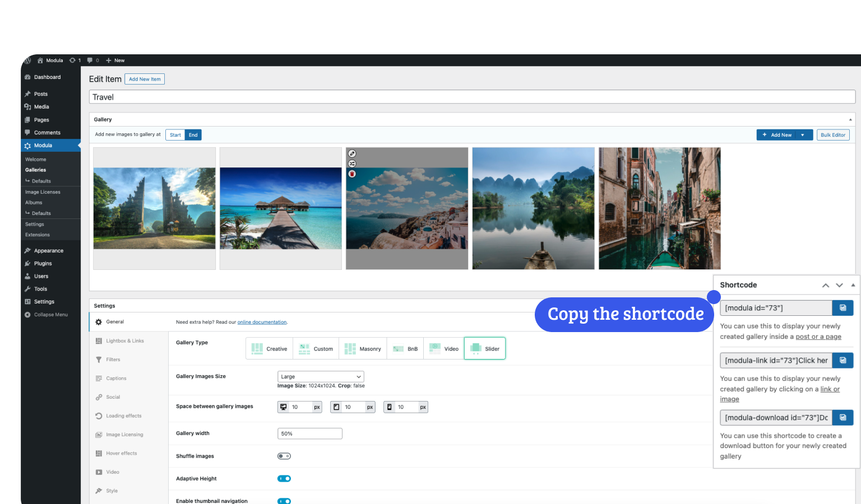Copy the modula-download shortcode
Viewport: 861px width, 504px height.
tap(843, 417)
